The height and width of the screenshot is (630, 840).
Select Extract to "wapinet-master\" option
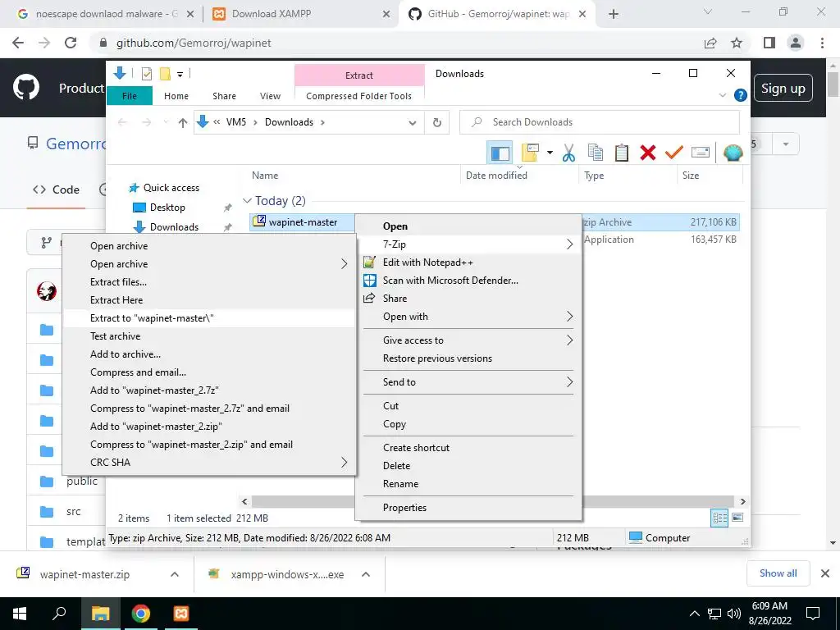coord(209,318)
